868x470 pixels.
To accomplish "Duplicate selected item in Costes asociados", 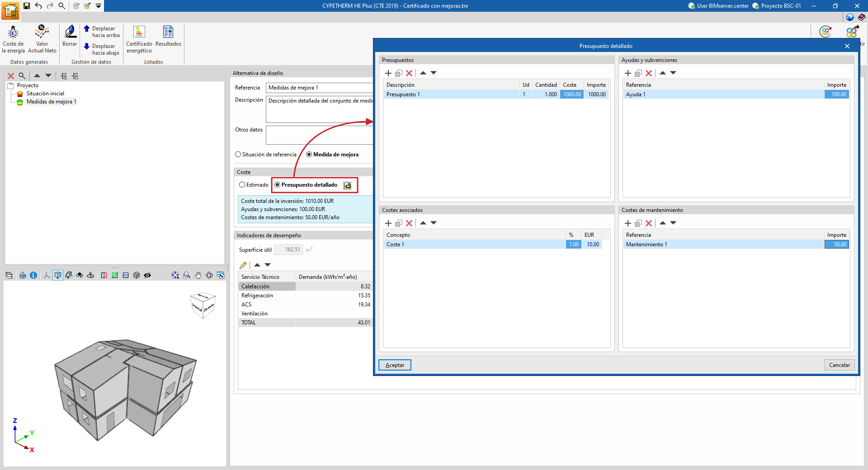I will pyautogui.click(x=398, y=223).
